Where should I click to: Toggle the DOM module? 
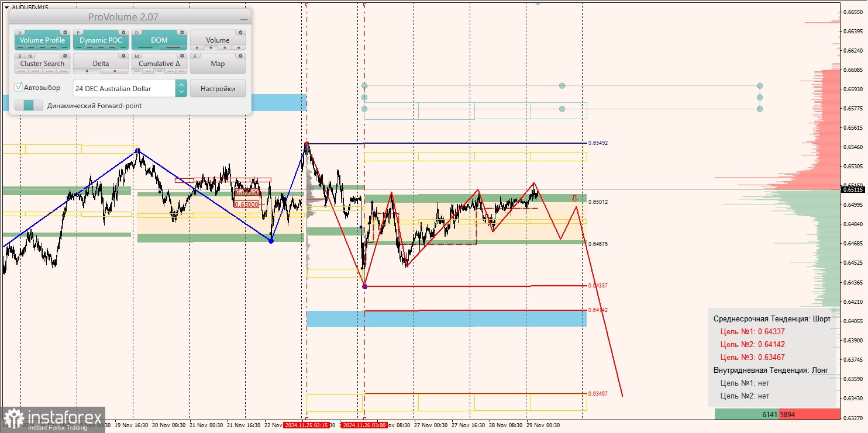tap(159, 40)
